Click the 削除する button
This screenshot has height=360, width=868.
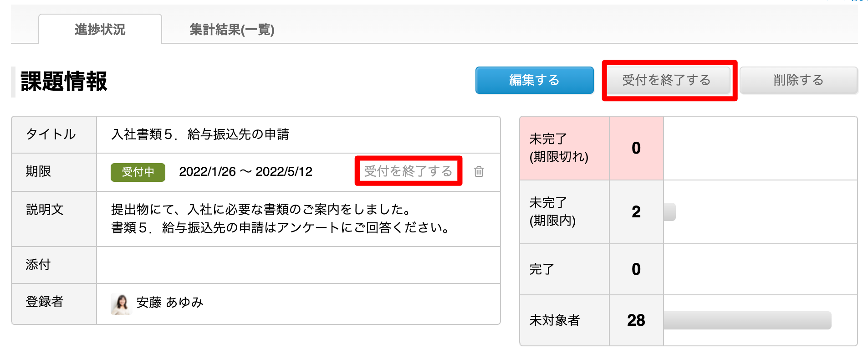(x=798, y=80)
